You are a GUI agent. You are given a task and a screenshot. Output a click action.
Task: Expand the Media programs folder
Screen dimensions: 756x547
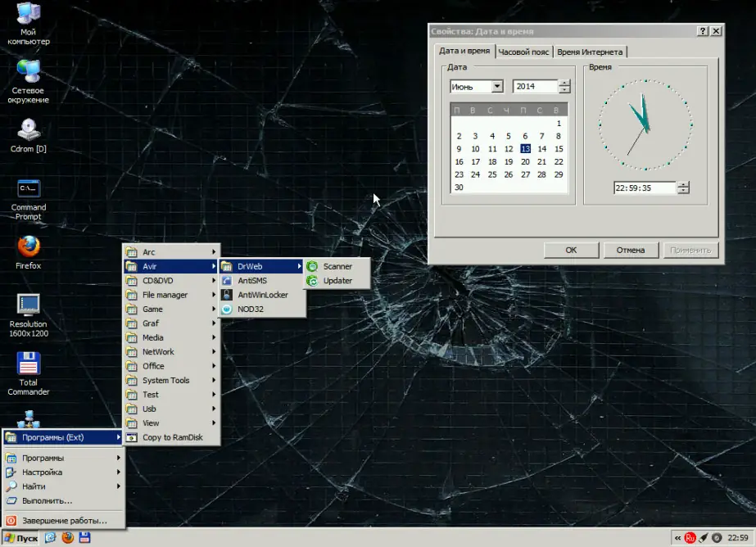172,337
